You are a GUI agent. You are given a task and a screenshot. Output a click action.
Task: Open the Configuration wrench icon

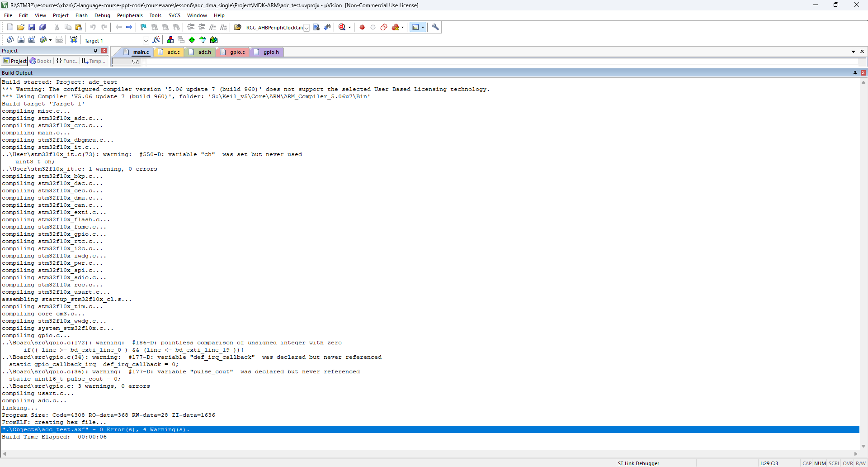(x=435, y=27)
